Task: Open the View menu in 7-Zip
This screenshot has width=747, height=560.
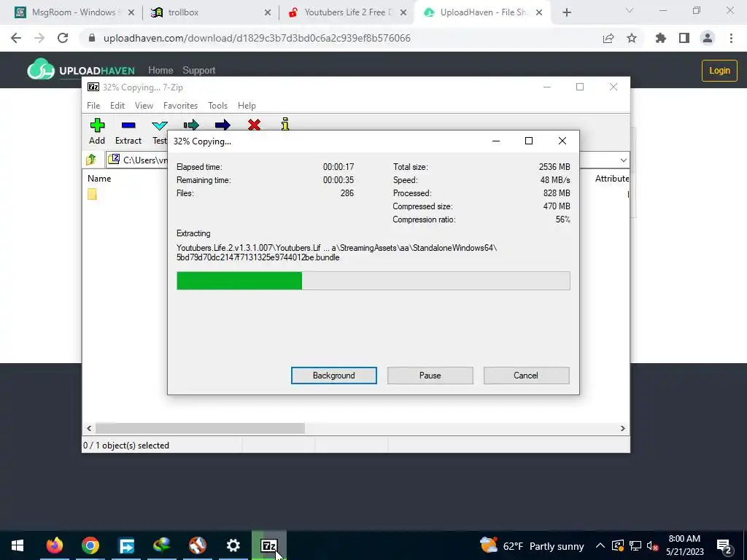Action: click(144, 106)
